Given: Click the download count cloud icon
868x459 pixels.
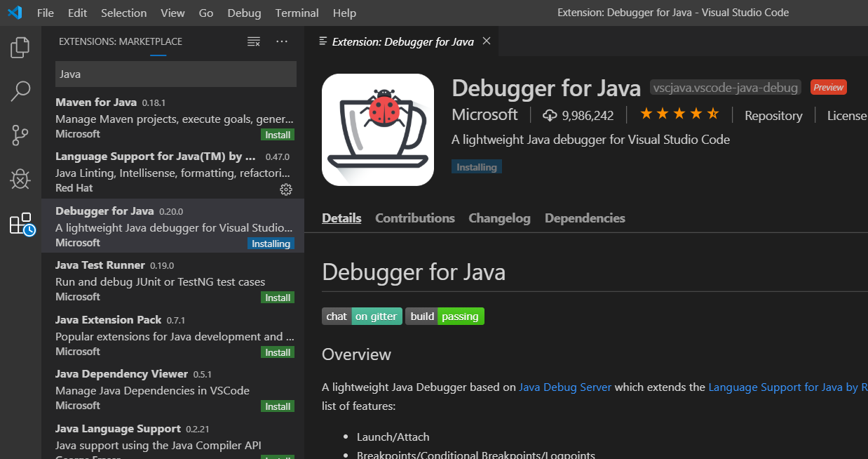Looking at the screenshot, I should [x=550, y=115].
